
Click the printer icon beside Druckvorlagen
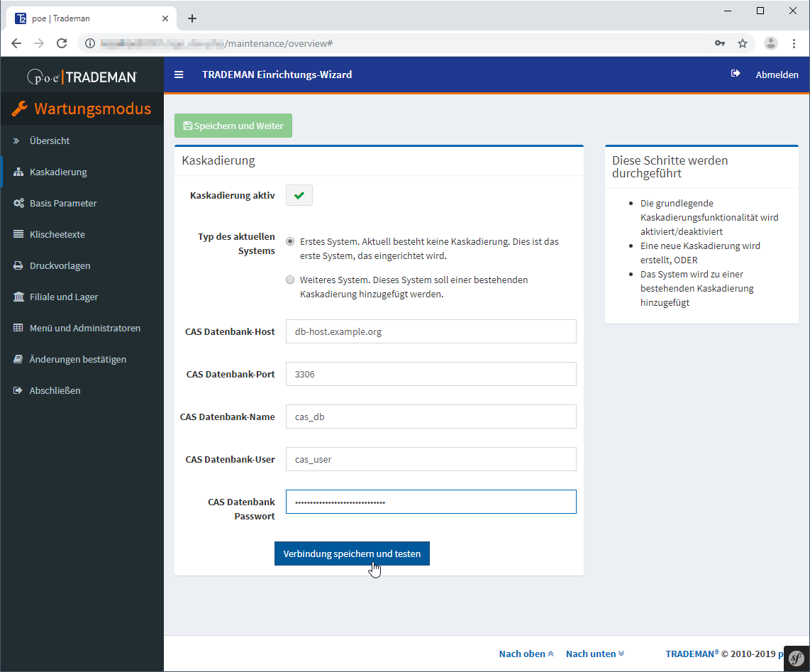[x=18, y=265]
